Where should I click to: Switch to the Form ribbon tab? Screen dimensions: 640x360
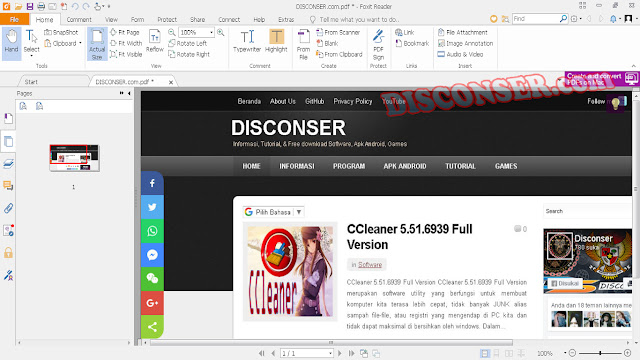(138, 19)
